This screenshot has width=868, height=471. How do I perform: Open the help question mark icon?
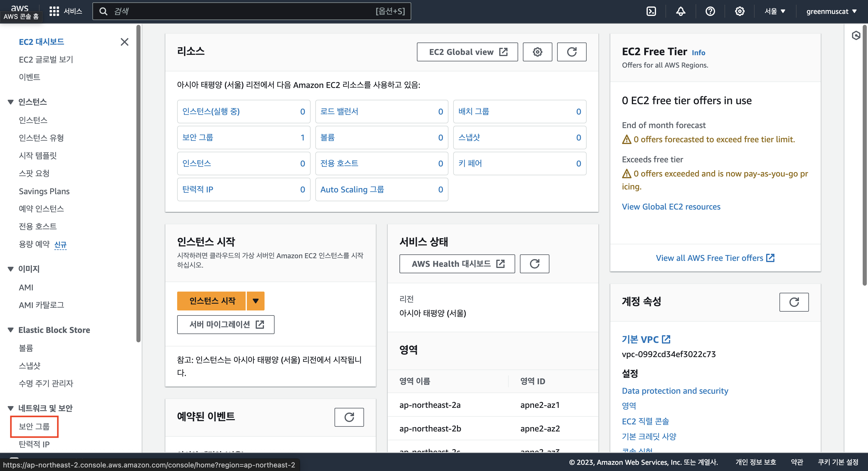point(710,12)
